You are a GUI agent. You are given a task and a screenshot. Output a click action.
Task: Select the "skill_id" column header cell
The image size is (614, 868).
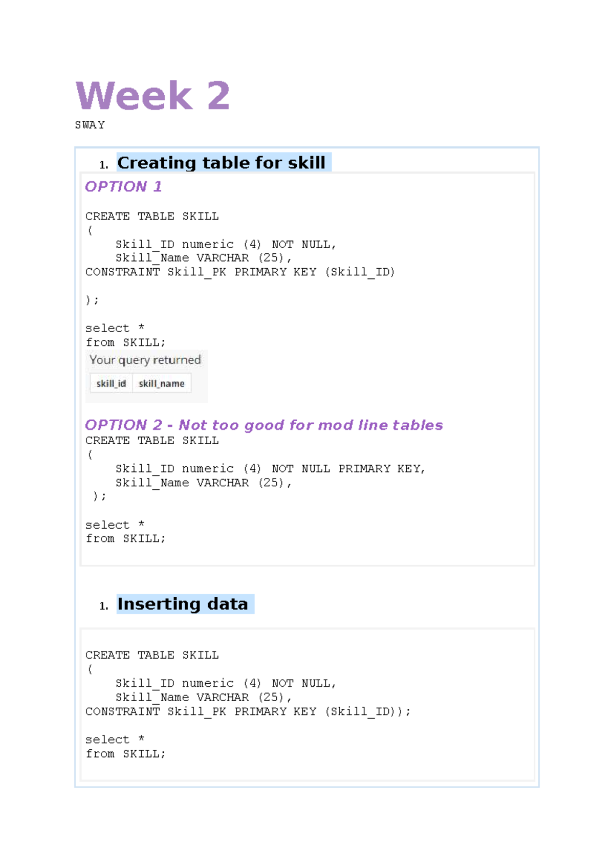pos(111,383)
